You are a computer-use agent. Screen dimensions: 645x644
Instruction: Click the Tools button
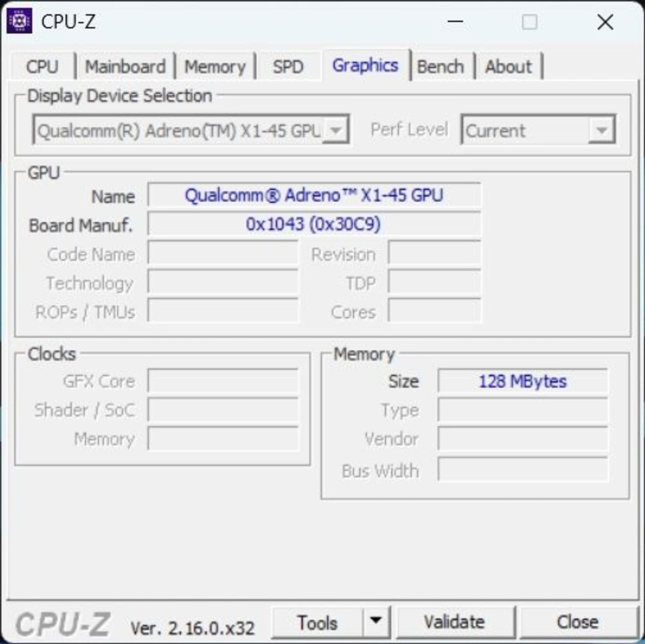(317, 622)
